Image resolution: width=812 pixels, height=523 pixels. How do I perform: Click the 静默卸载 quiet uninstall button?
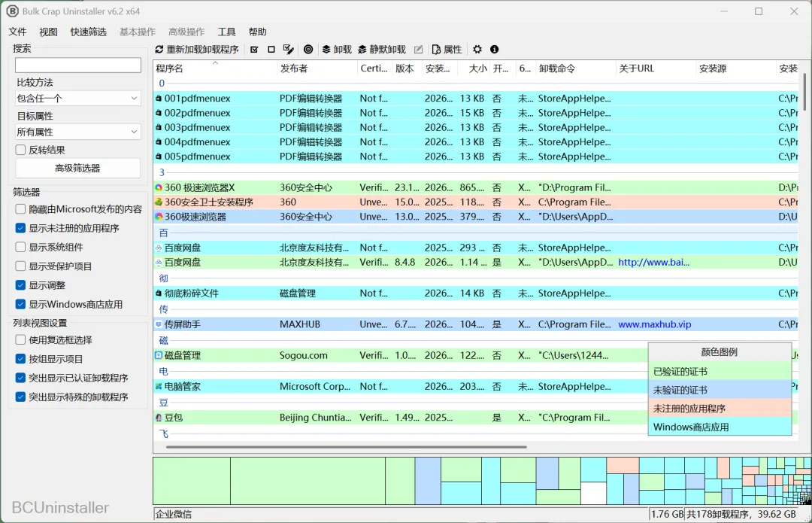pos(382,49)
